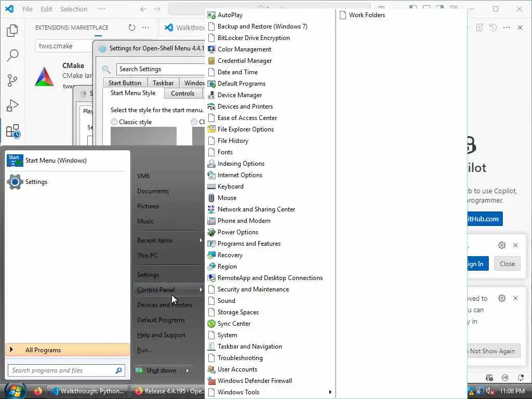Open Mouse settings item
Viewport: 532px width, 399px height.
227,198
